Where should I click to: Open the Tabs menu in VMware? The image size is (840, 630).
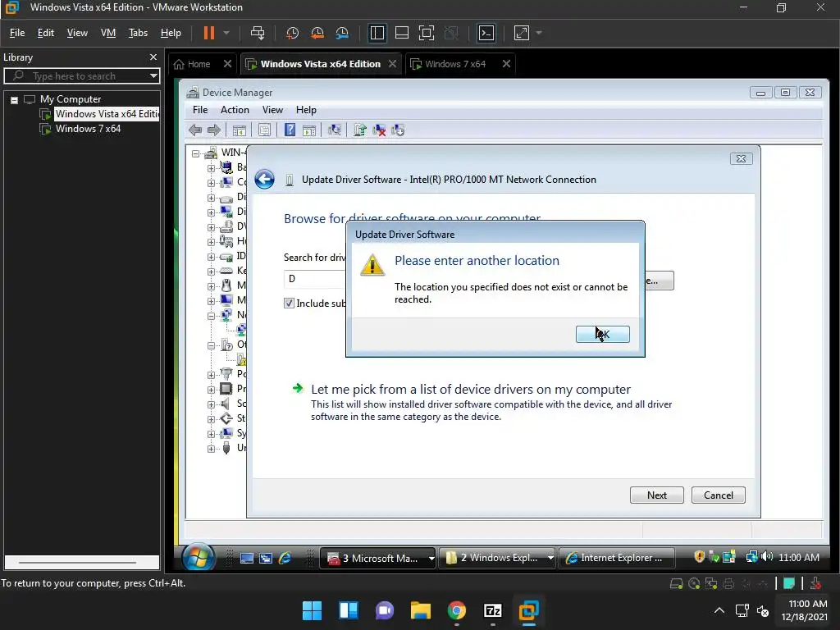(x=138, y=33)
